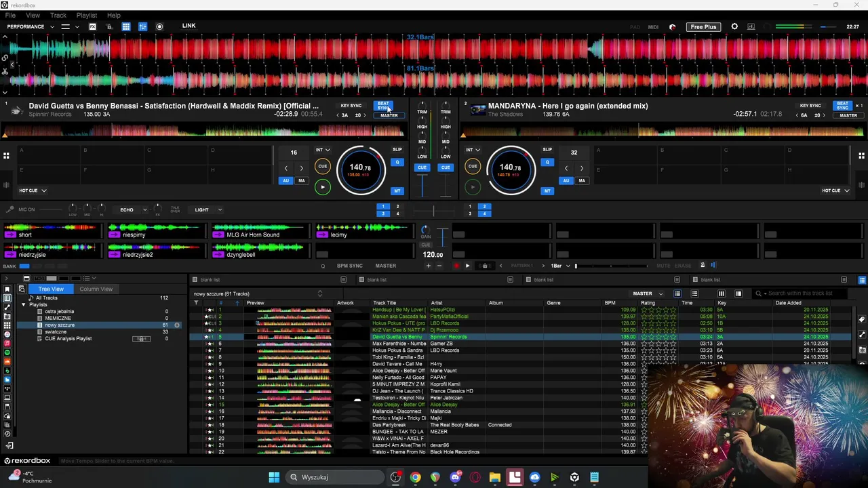Toggle deck 2 auto loop AU
Image resolution: width=868 pixels, height=488 pixels.
[566, 181]
